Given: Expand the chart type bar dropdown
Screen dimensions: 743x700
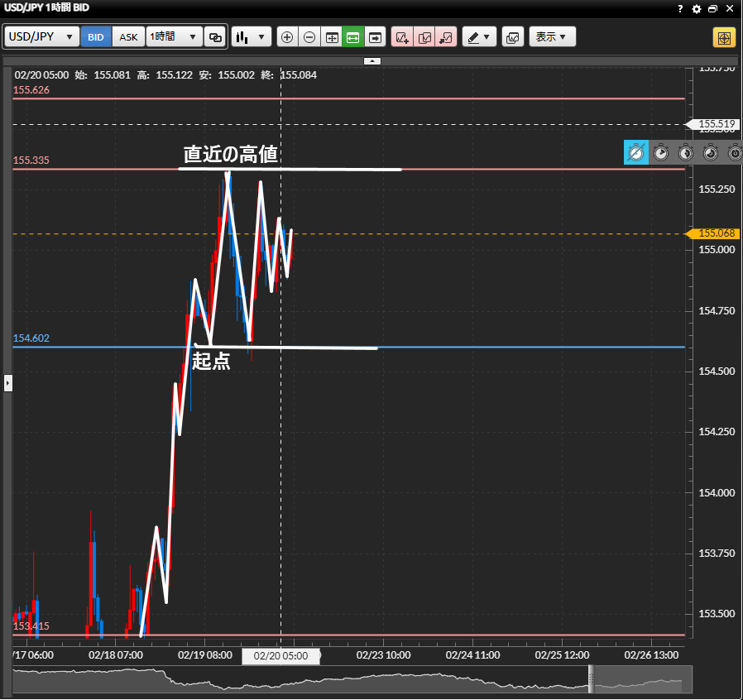Looking at the screenshot, I should pyautogui.click(x=252, y=37).
